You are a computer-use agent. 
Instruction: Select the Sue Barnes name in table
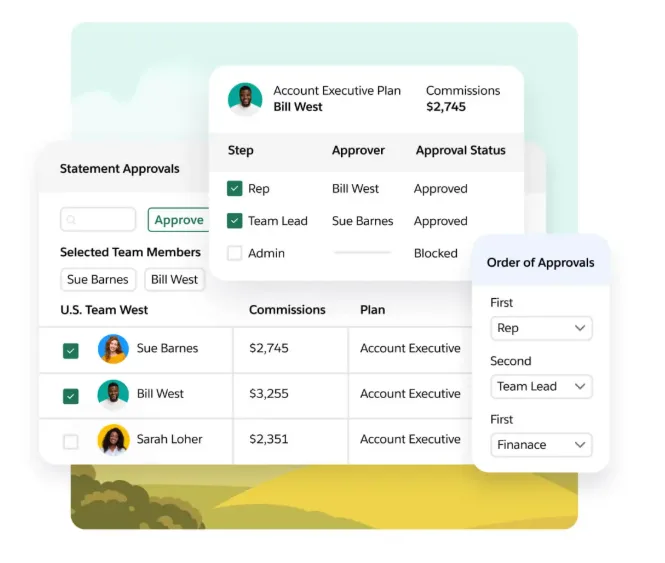click(x=167, y=348)
